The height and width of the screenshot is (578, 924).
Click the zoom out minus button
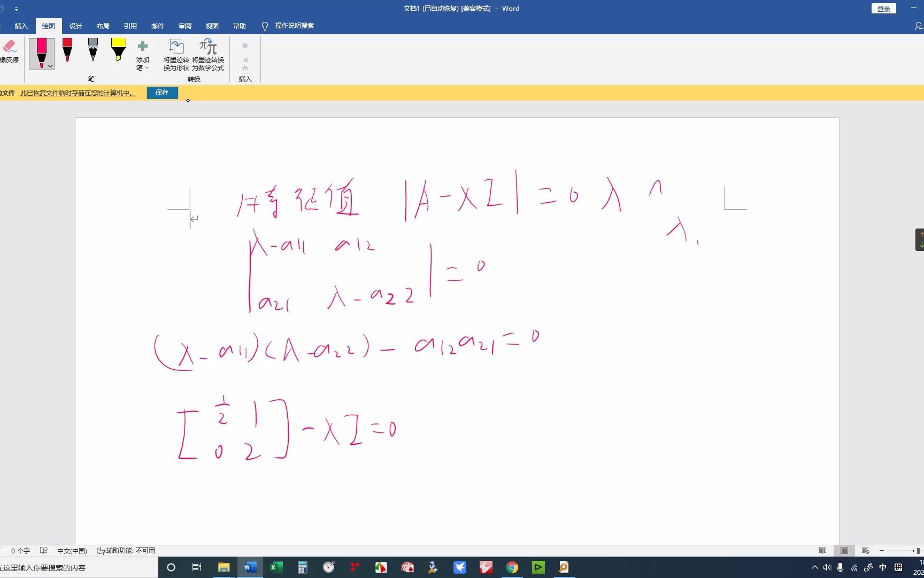[x=882, y=551]
